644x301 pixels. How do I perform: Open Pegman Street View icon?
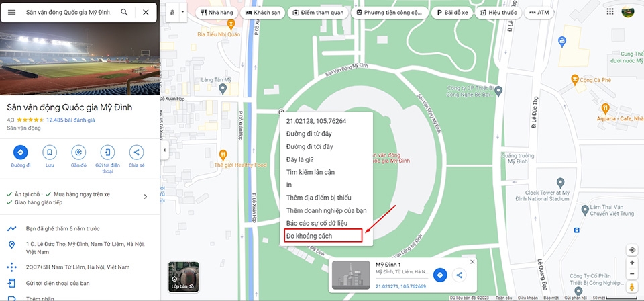tap(632, 287)
